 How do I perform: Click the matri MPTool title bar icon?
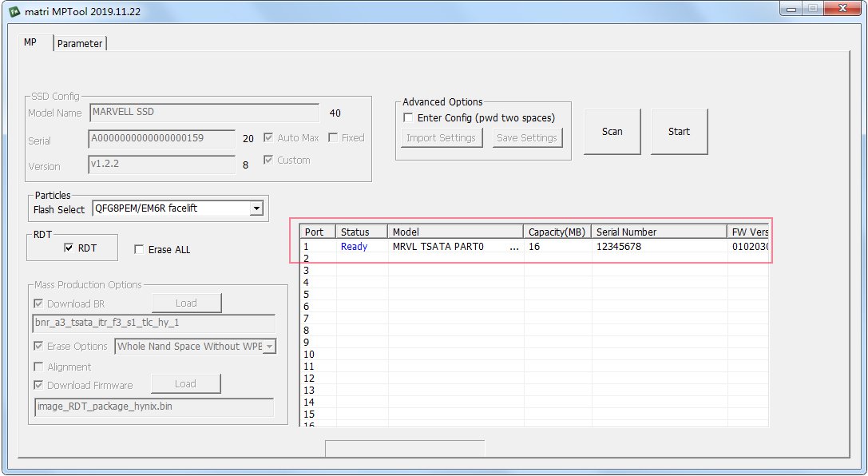click(x=14, y=11)
